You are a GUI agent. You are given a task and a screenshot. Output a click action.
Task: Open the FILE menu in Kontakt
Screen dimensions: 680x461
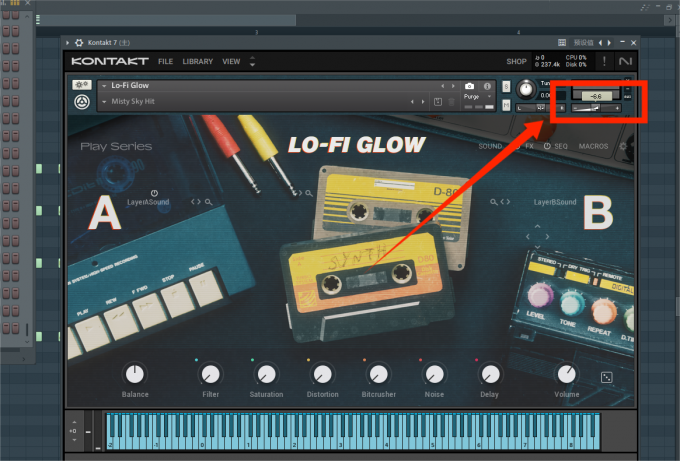click(x=165, y=62)
